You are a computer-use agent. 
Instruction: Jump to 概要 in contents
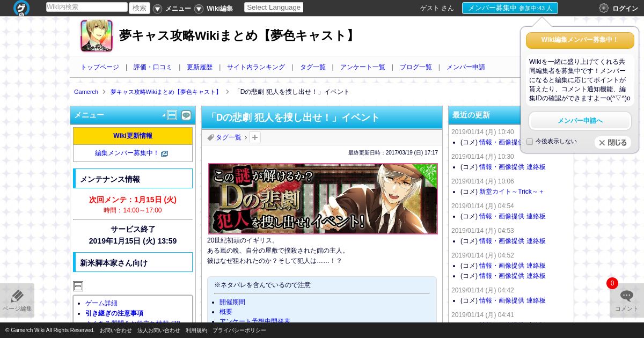tap(226, 312)
